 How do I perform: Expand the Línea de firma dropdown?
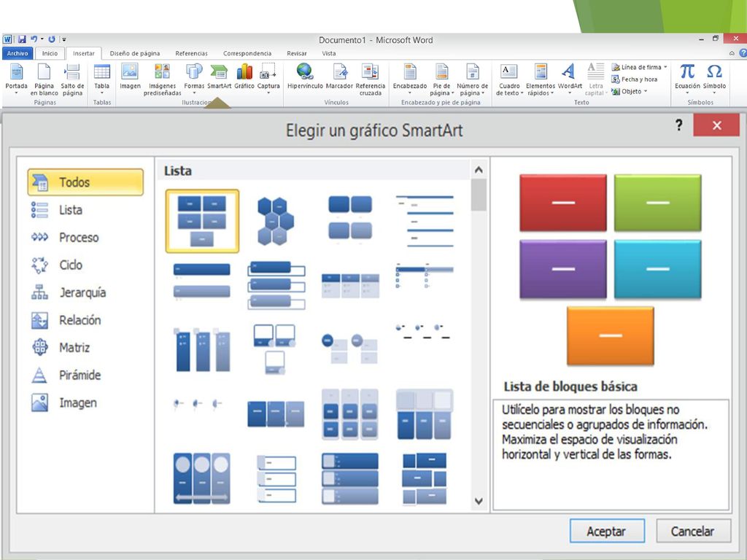(x=665, y=67)
